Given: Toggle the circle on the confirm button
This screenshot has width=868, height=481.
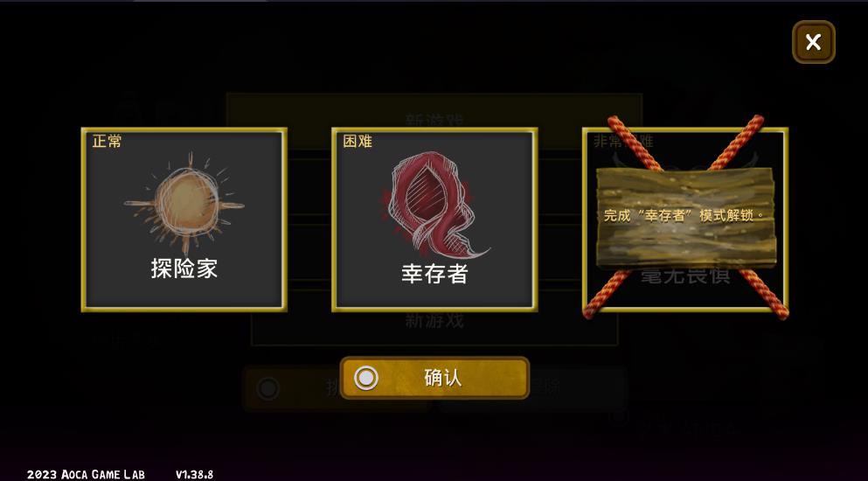Looking at the screenshot, I should tap(366, 379).
